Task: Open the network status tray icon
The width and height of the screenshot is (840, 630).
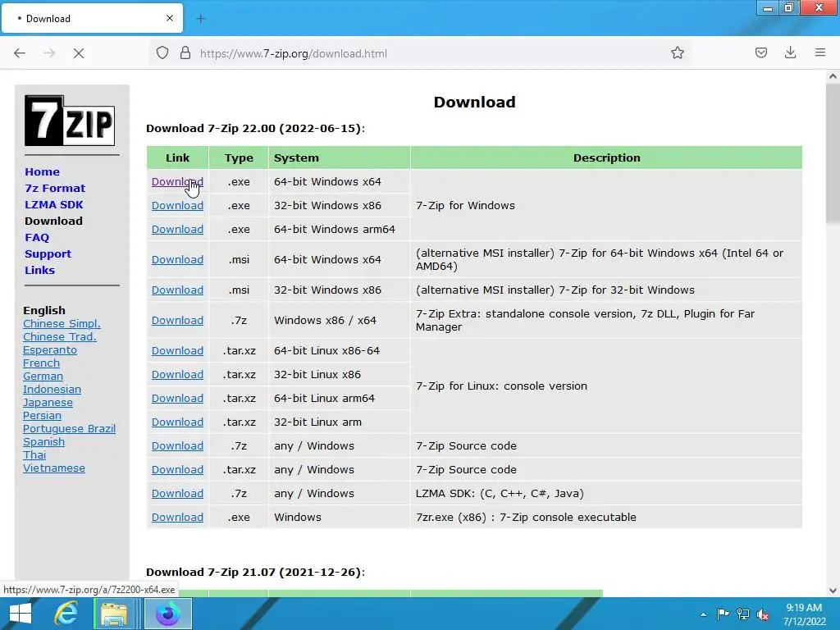Action: 743,614
